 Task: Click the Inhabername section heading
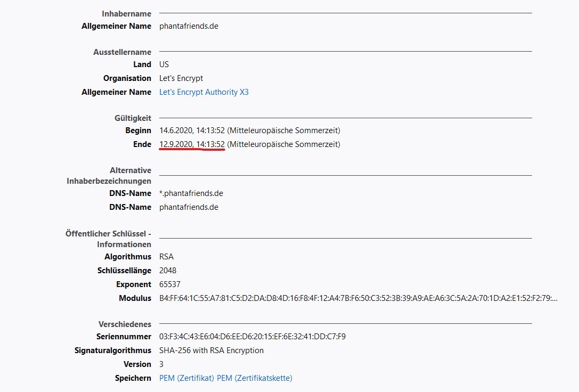126,14
